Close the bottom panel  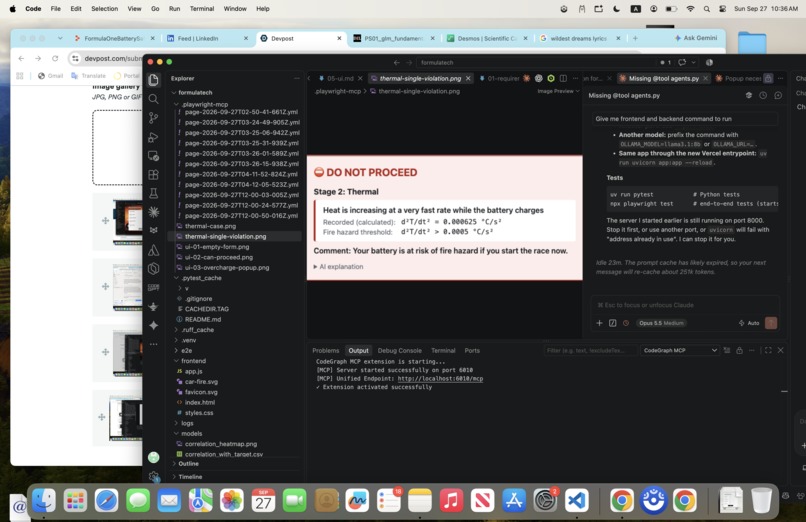coord(780,350)
